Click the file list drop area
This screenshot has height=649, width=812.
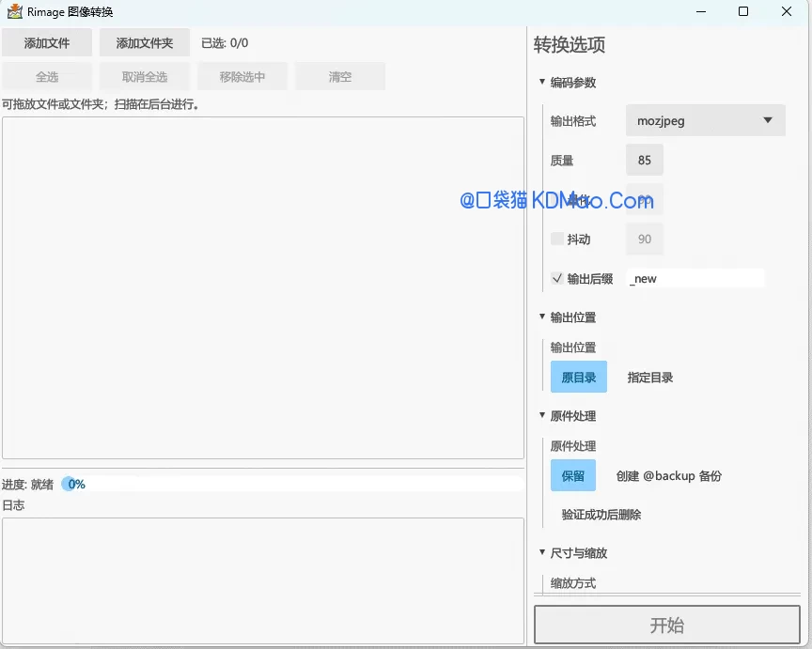click(x=263, y=287)
